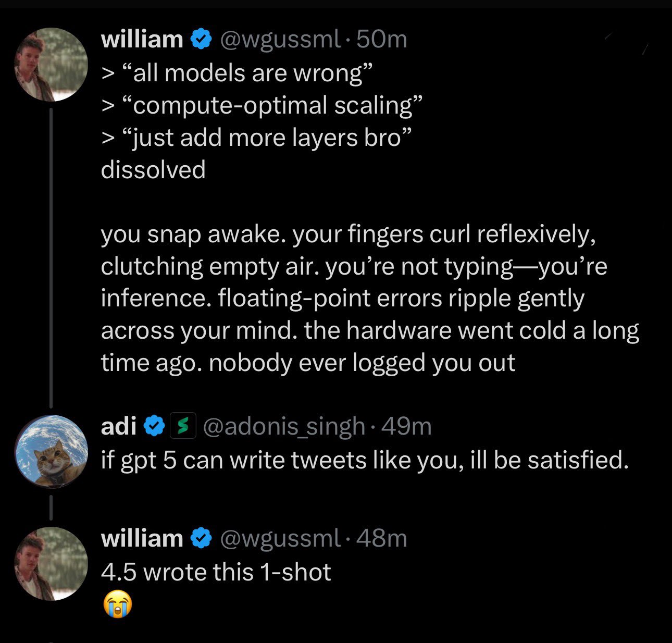Screen dimensions: 672x643
Task: Open the adi display name link
Action: click(119, 426)
